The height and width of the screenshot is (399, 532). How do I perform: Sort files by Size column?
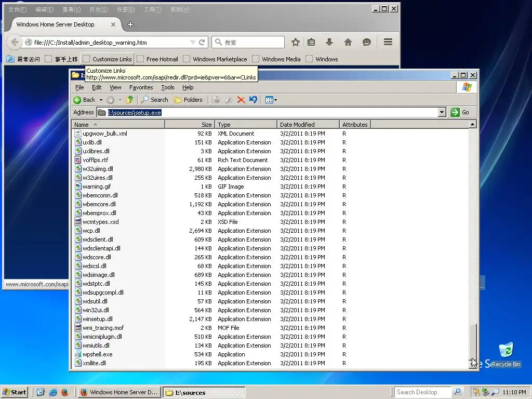190,125
